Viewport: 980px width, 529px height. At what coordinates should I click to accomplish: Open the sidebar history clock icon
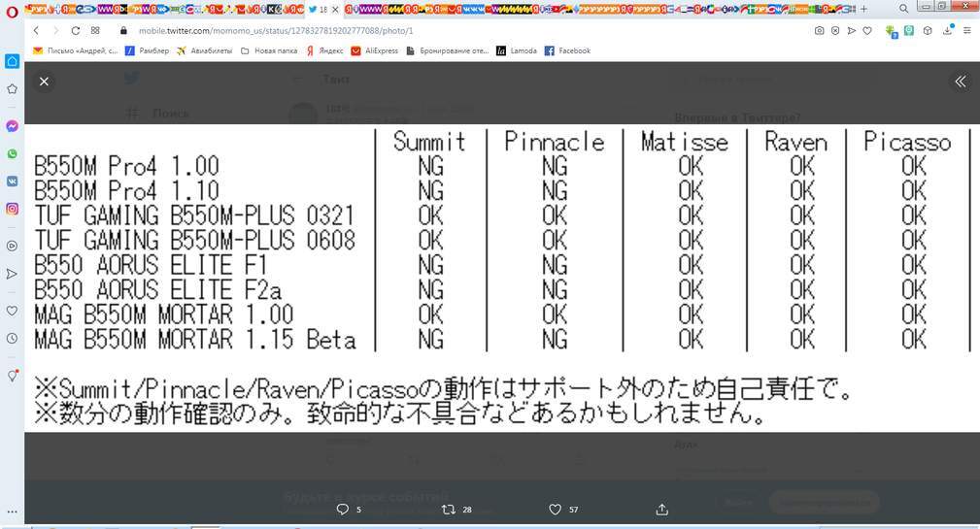[x=12, y=338]
